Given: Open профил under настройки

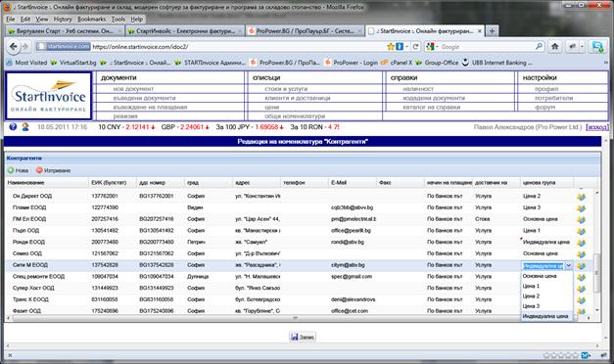Looking at the screenshot, I should point(546,89).
